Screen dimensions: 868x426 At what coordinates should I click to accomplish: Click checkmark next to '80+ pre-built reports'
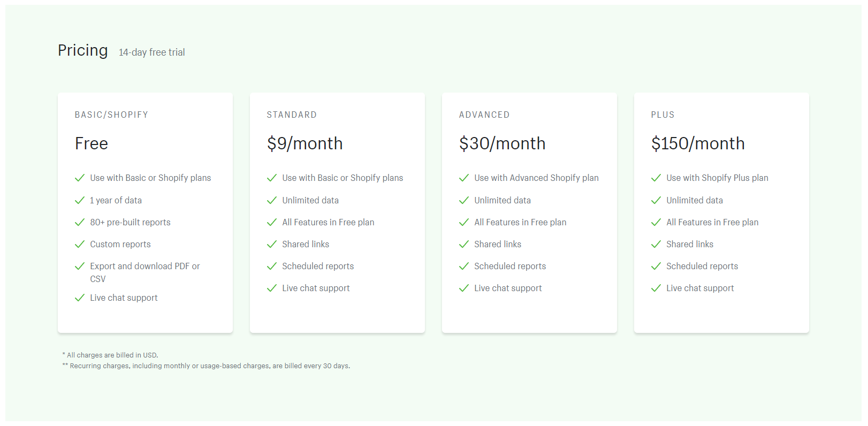point(80,222)
